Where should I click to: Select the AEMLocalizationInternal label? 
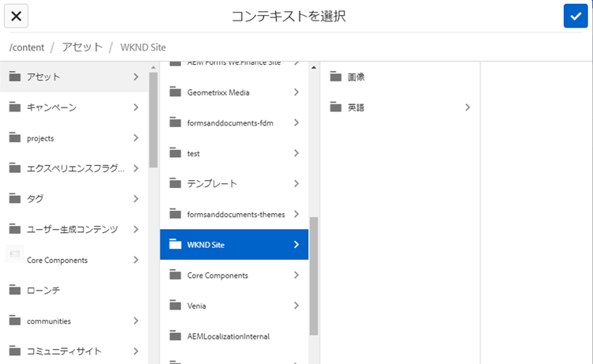click(229, 336)
